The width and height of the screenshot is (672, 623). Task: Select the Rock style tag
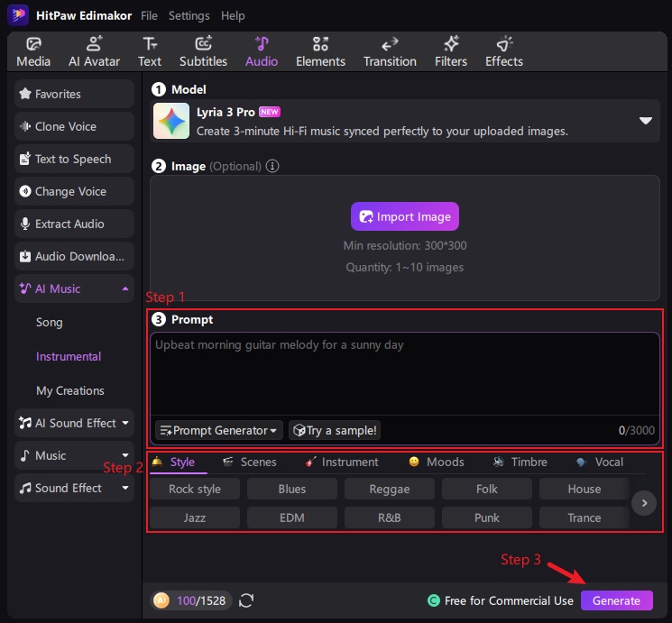point(195,489)
